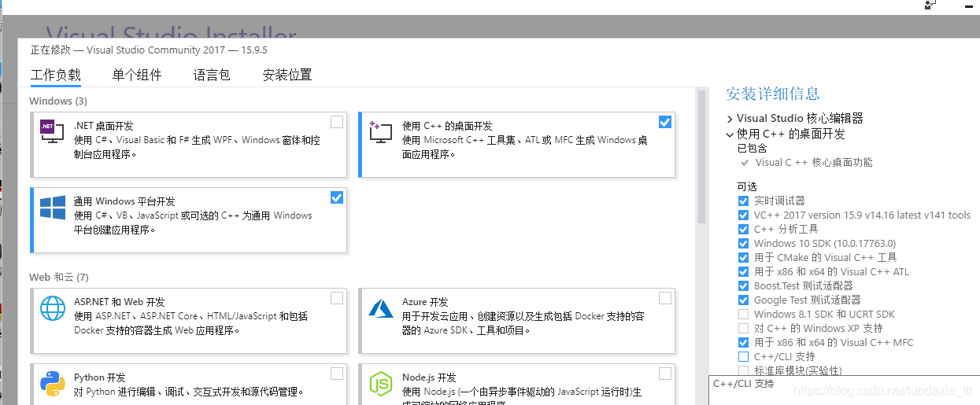980x405 pixels.
Task: Uncheck the C++ 分析工具 component
Action: coord(743,230)
